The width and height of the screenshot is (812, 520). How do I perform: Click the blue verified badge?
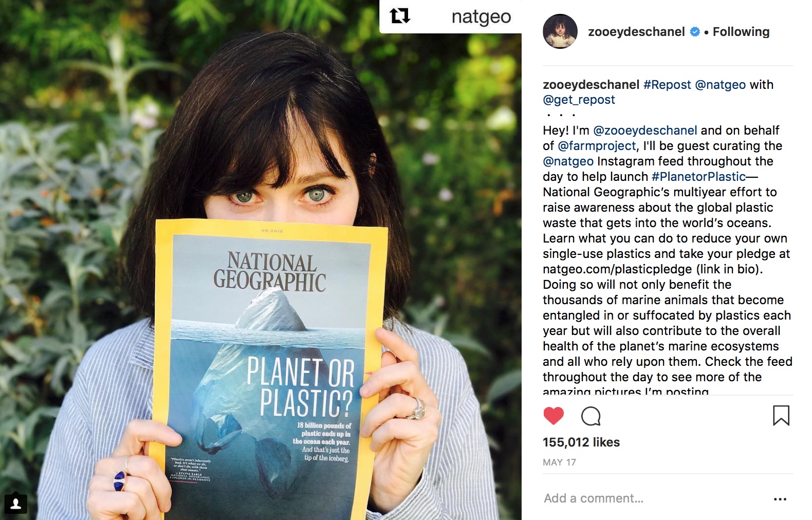pos(695,32)
